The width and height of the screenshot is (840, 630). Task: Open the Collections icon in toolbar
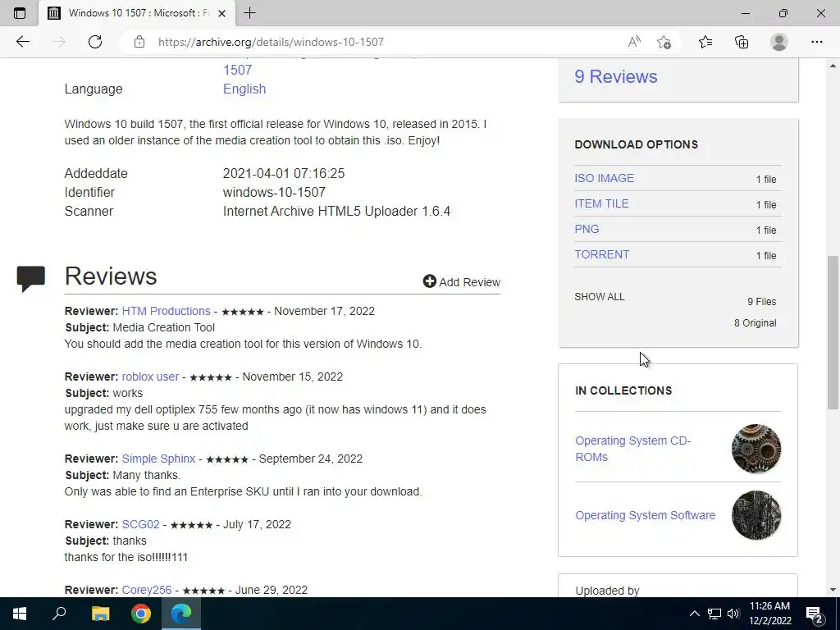(x=742, y=42)
